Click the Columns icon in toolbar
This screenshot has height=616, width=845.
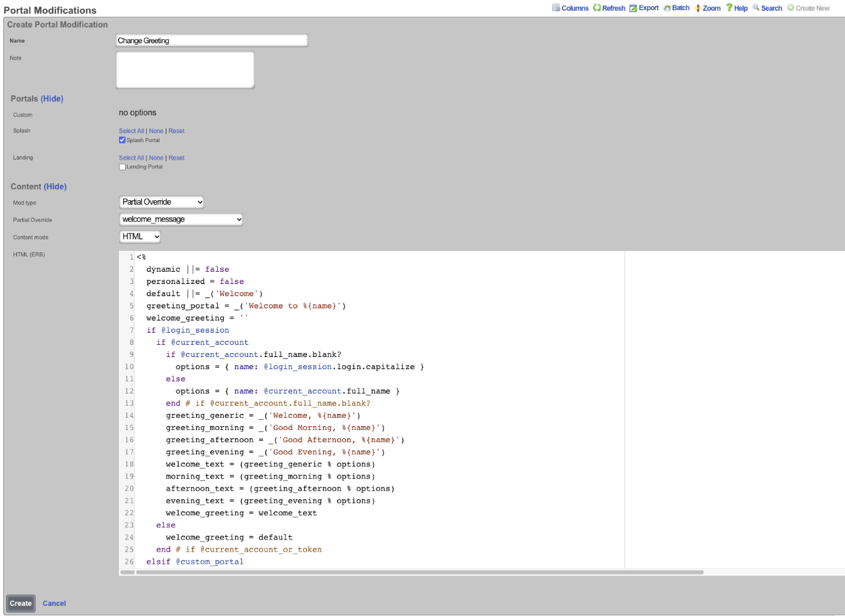(556, 8)
